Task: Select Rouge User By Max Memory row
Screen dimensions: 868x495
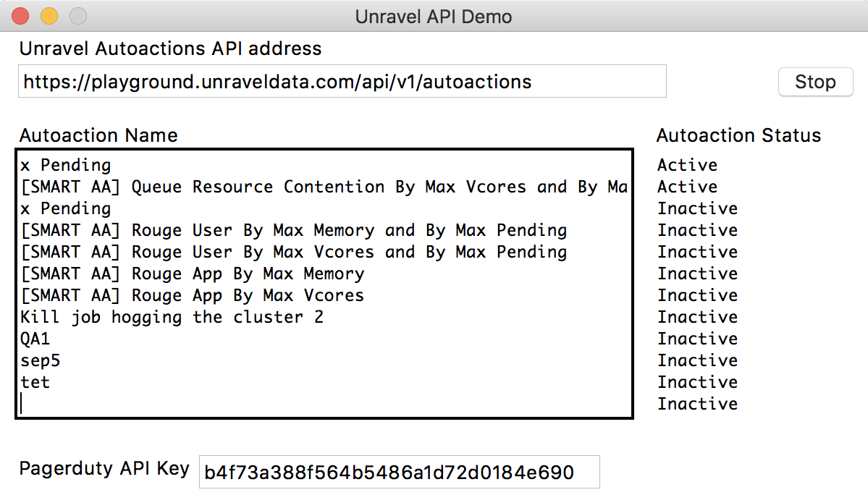Action: (294, 230)
